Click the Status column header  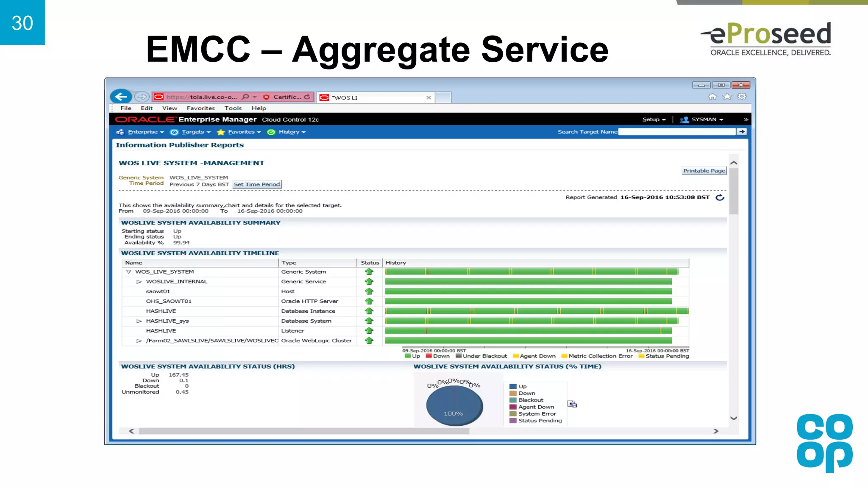tap(370, 263)
